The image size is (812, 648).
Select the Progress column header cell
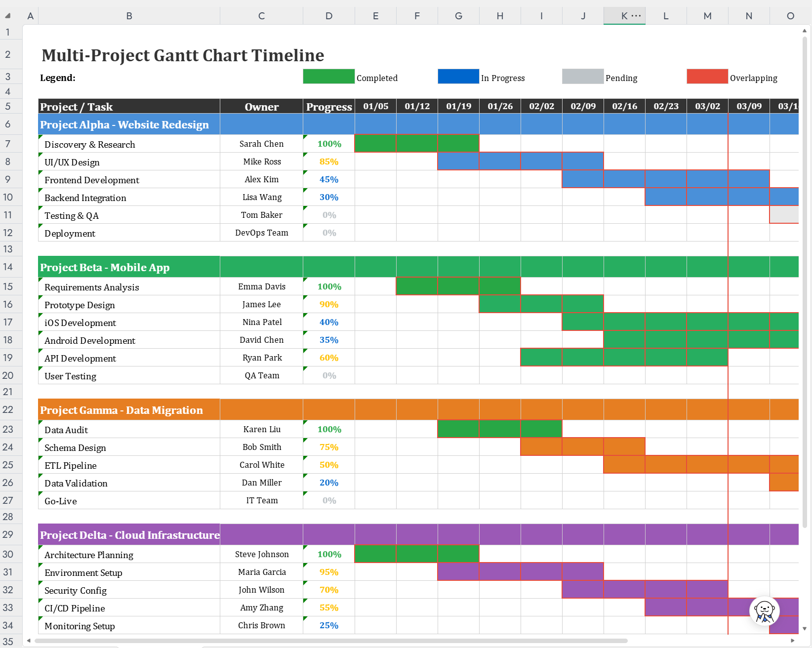click(329, 106)
